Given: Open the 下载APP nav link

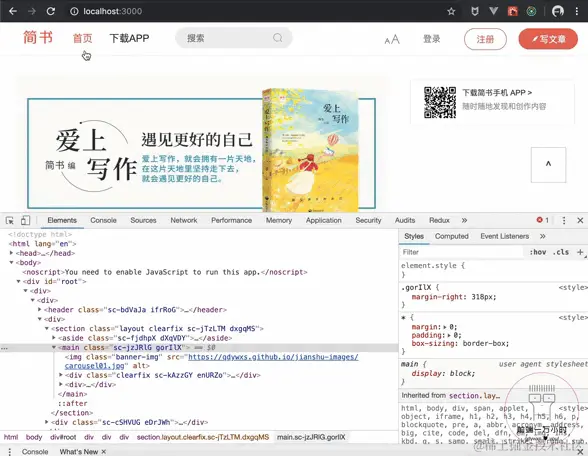Looking at the screenshot, I should pyautogui.click(x=129, y=38).
